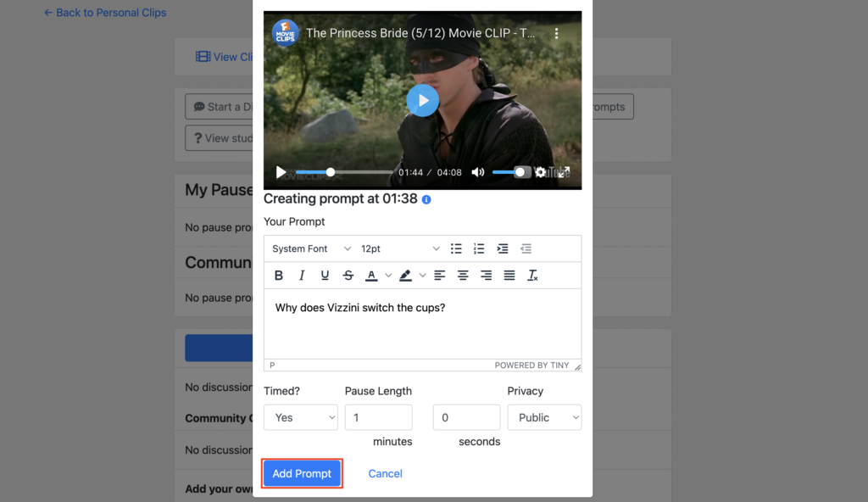Mute the video speaker icon
The width and height of the screenshot is (868, 502).
pyautogui.click(x=478, y=172)
